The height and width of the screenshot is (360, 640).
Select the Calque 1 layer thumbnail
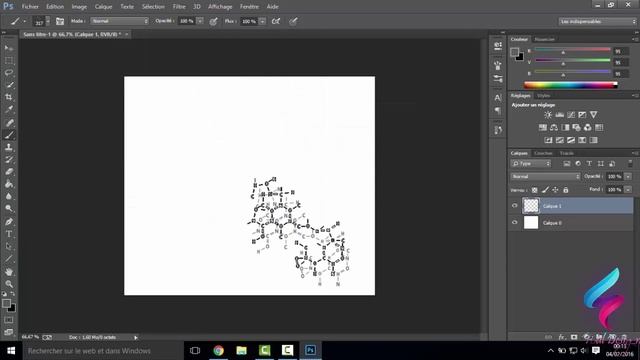(x=531, y=206)
